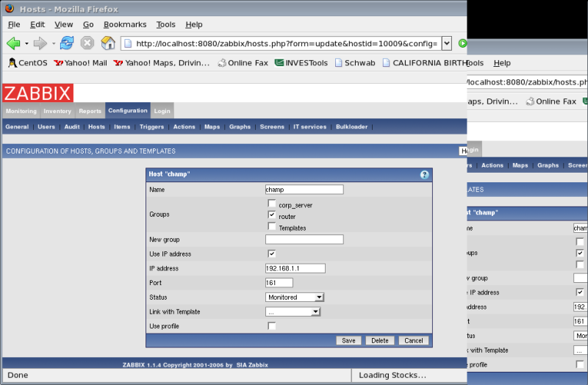This screenshot has width=588, height=385.
Task: Open the Online Fax bookmark
Action: (x=243, y=63)
